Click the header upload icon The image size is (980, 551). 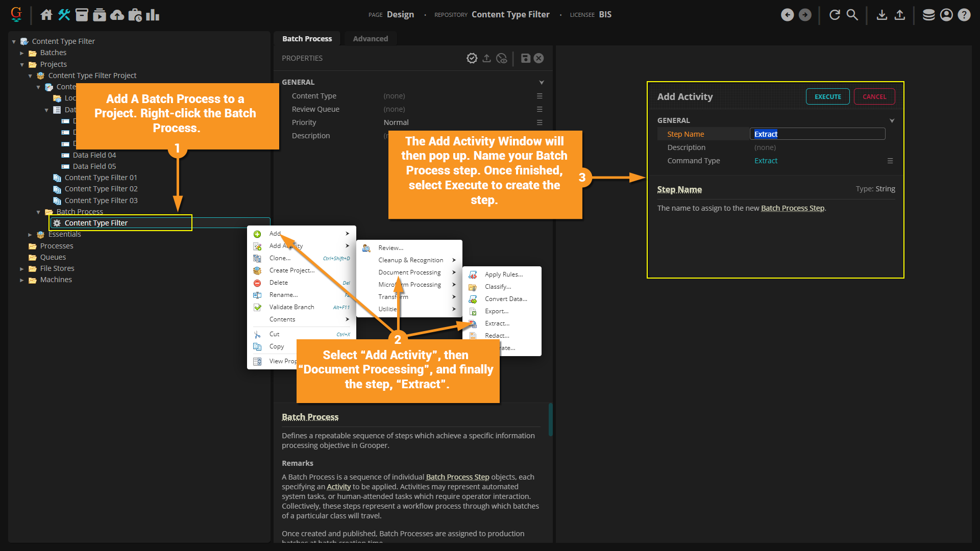[x=900, y=15]
